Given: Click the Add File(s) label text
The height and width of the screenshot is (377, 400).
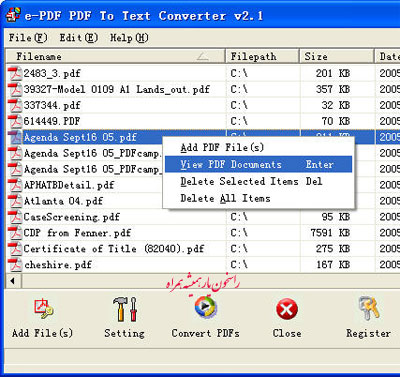Looking at the screenshot, I should (x=42, y=333).
